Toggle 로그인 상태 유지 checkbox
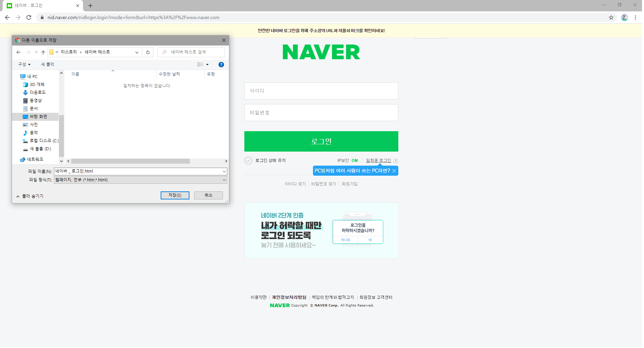644x348 pixels. (x=248, y=161)
